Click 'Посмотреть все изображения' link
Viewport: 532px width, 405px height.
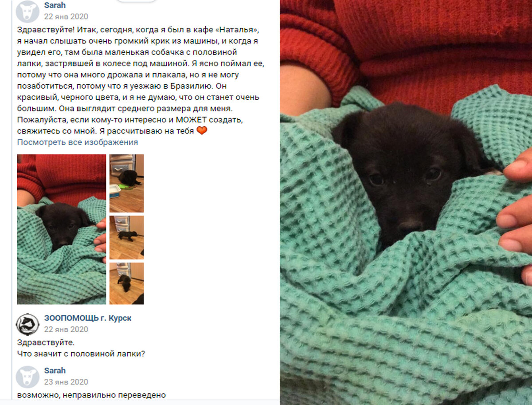click(78, 142)
